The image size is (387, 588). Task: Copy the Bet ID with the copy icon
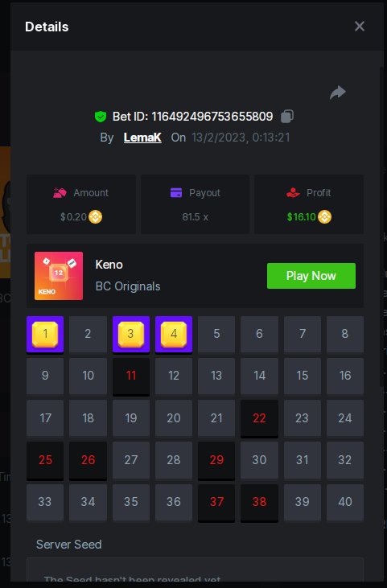[287, 117]
